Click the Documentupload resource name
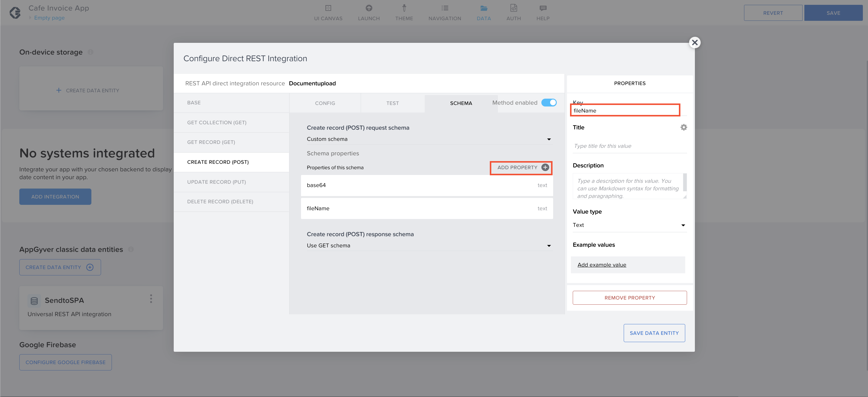868x397 pixels. (312, 83)
